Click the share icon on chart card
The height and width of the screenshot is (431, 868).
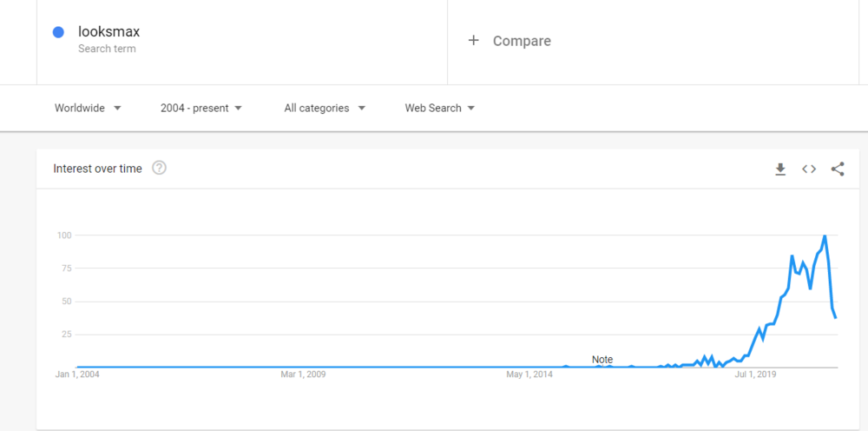point(838,169)
